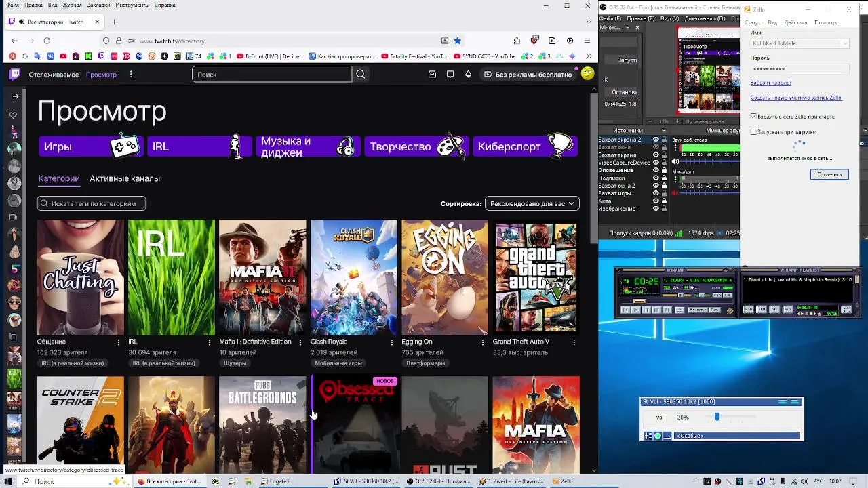Open Zello Действия menu

coord(795,22)
